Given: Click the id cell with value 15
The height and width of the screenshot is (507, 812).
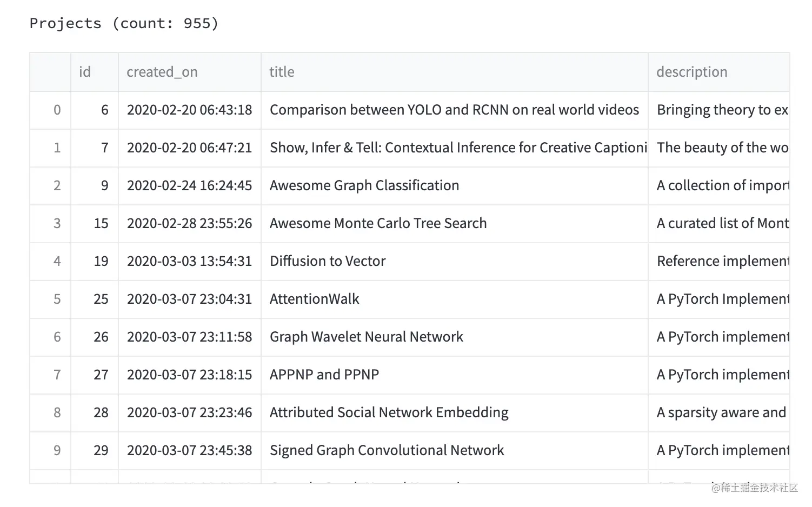Looking at the screenshot, I should coord(101,223).
